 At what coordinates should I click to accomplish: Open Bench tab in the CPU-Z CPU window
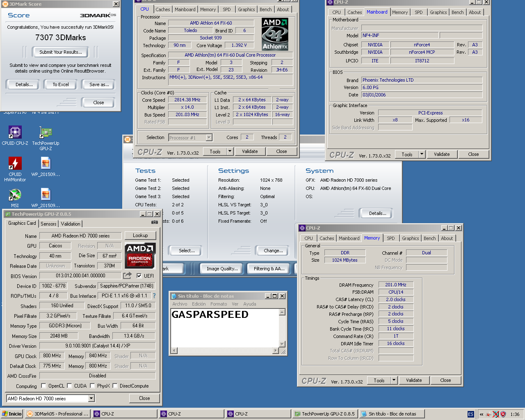[266, 9]
